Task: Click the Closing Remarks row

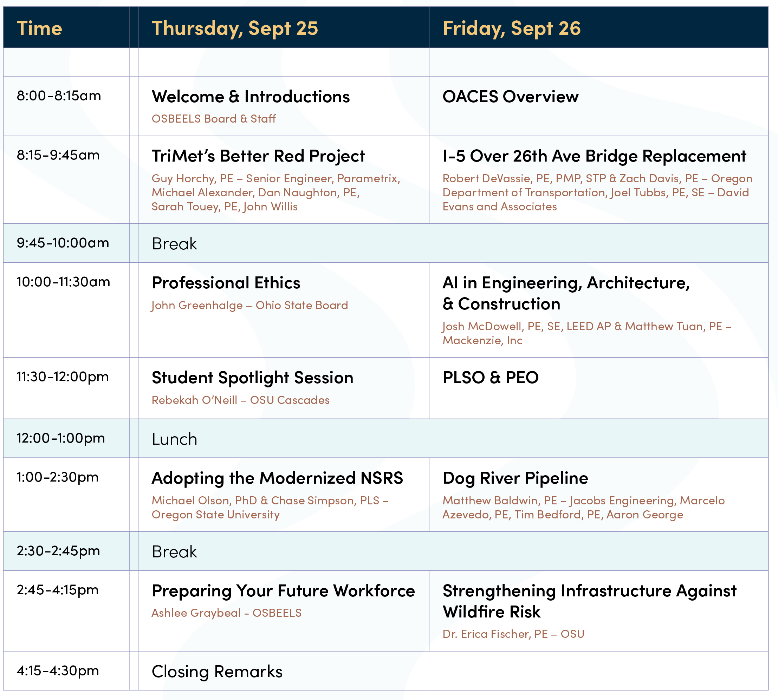Action: (x=217, y=672)
